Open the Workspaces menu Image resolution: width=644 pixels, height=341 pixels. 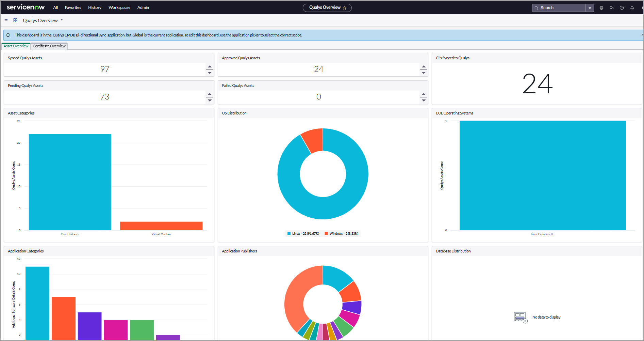point(119,7)
